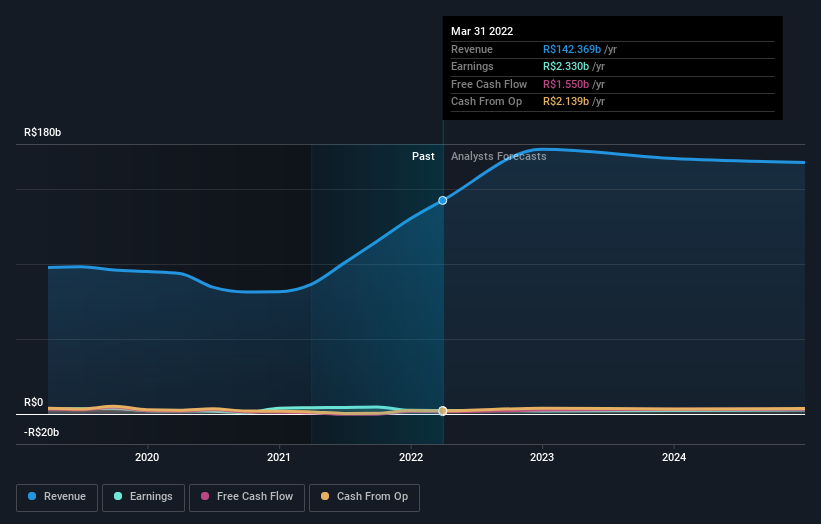Click the 2023 x-axis label
This screenshot has width=821, height=524.
(x=542, y=458)
